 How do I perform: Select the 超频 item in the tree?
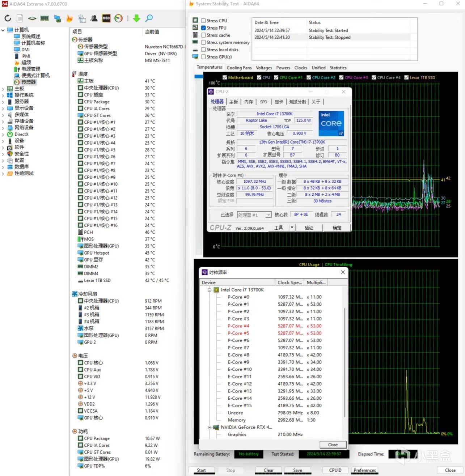pos(26,63)
